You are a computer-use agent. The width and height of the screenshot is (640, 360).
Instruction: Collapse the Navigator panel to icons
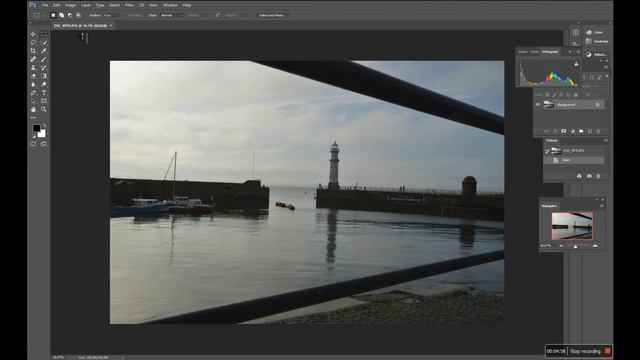(597, 200)
